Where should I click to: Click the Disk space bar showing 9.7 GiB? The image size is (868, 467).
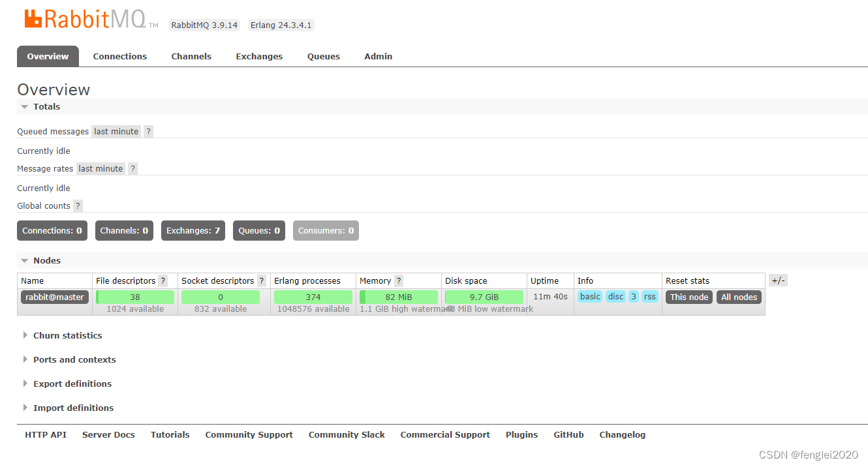(x=484, y=297)
